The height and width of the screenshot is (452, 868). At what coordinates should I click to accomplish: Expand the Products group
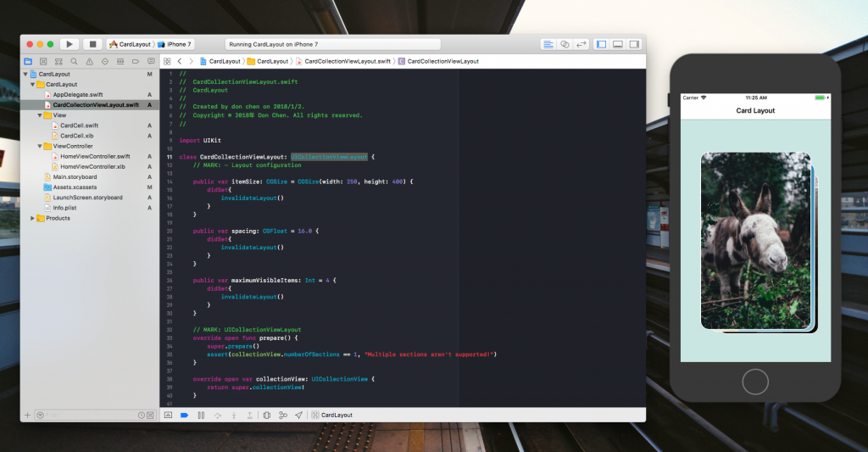(33, 218)
